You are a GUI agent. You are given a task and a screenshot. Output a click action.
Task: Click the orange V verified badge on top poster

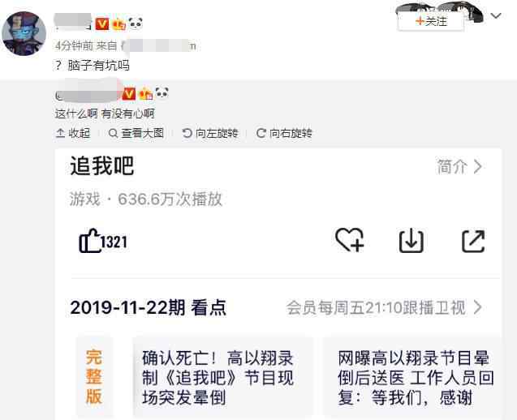(102, 24)
